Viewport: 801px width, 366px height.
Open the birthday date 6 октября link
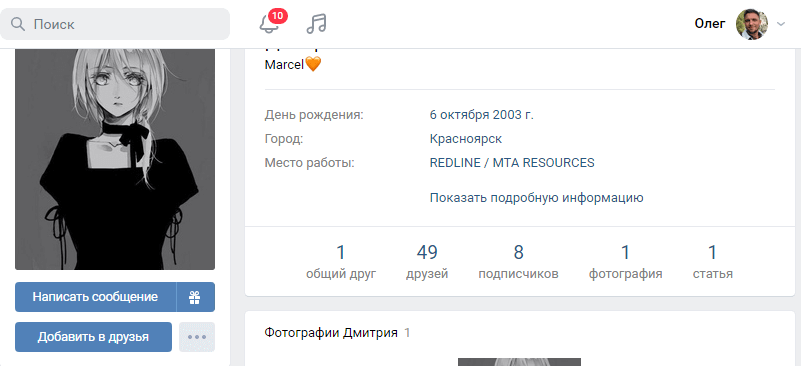coord(460,115)
